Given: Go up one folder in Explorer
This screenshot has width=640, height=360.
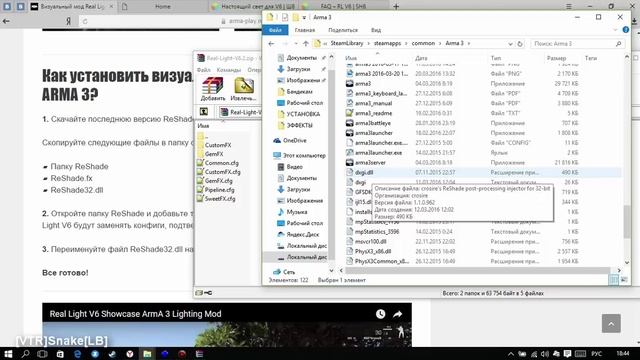Looking at the screenshot, I should coord(305,43).
